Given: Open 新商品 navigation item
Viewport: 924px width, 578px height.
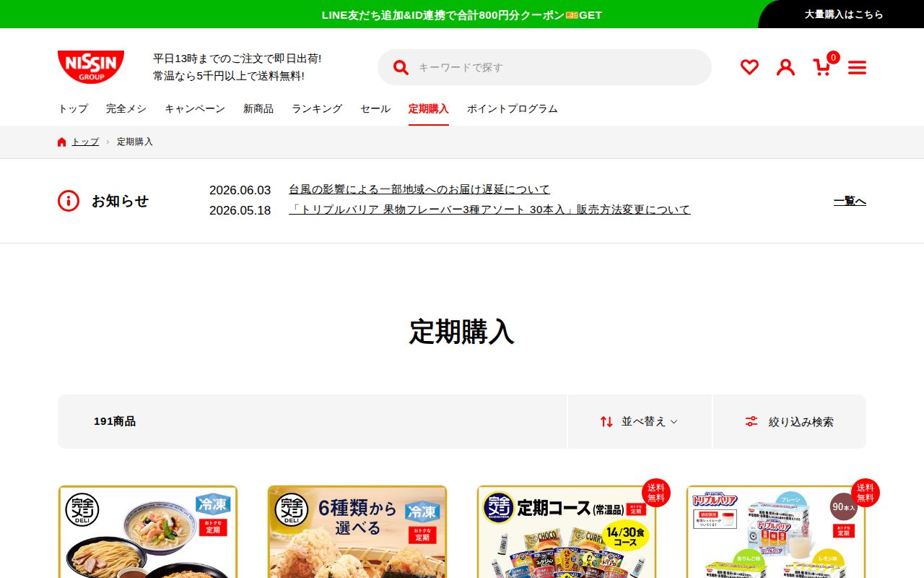Looking at the screenshot, I should pyautogui.click(x=258, y=109).
